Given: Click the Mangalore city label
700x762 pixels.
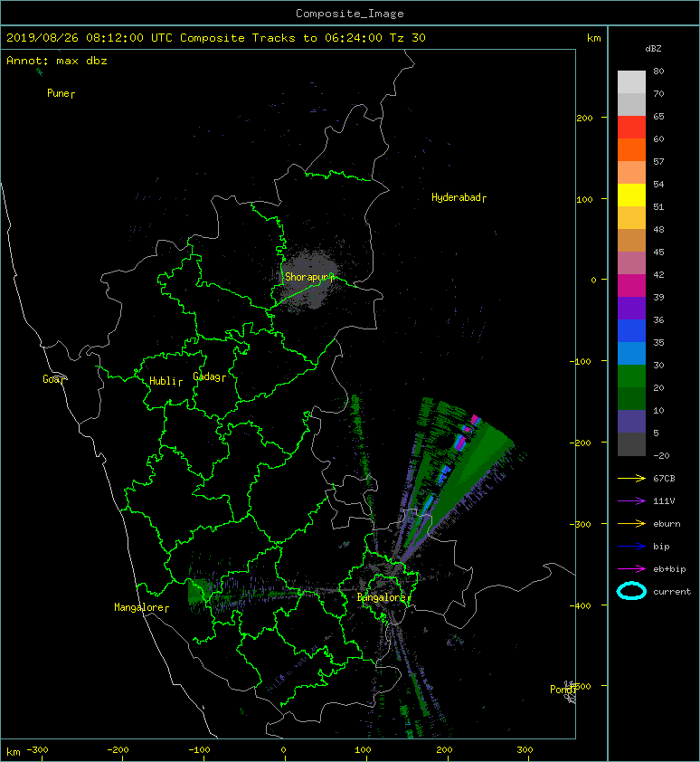Looking at the screenshot, I should coord(141,607).
